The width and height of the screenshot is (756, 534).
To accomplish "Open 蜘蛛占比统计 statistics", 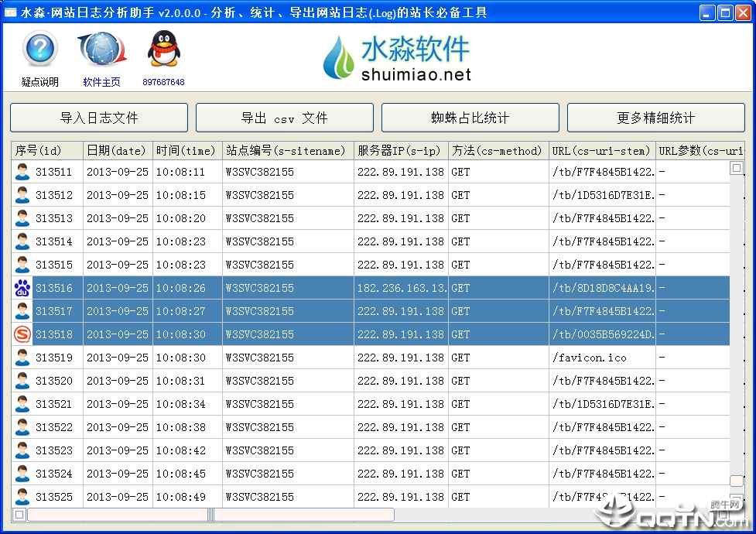I will (470, 118).
